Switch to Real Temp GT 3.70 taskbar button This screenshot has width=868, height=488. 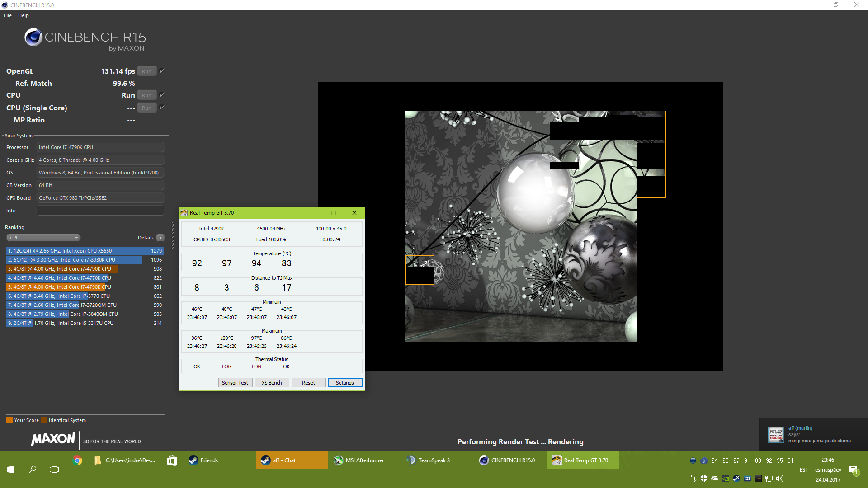tap(583, 460)
